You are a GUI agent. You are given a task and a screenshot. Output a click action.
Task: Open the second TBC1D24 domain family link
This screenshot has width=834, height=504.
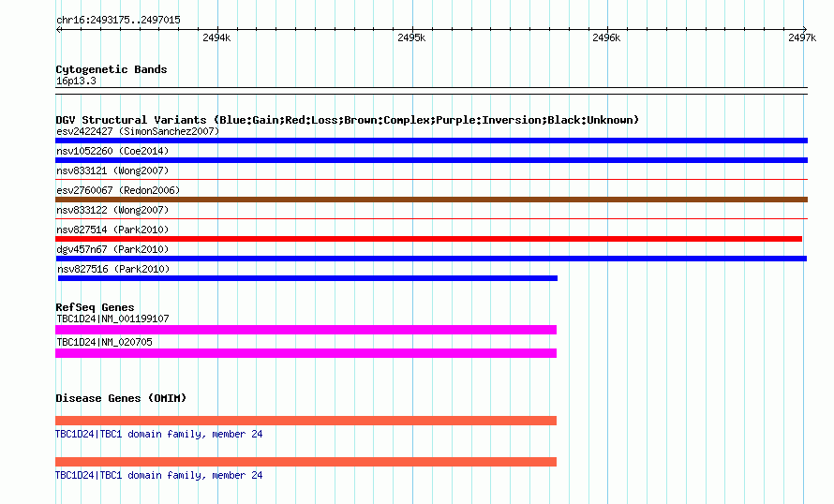coord(159,475)
